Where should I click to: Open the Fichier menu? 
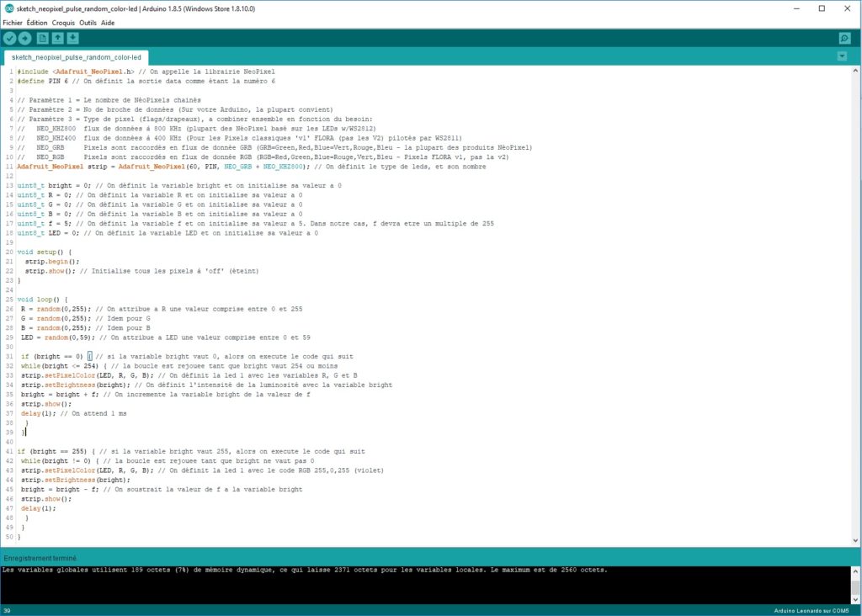13,23
